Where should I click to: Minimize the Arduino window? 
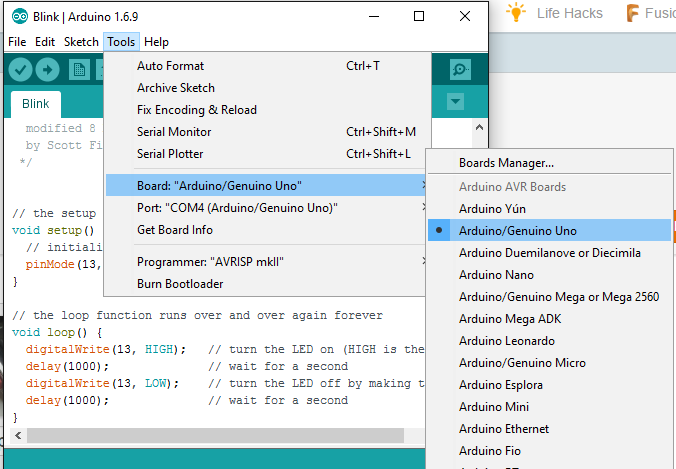click(374, 16)
